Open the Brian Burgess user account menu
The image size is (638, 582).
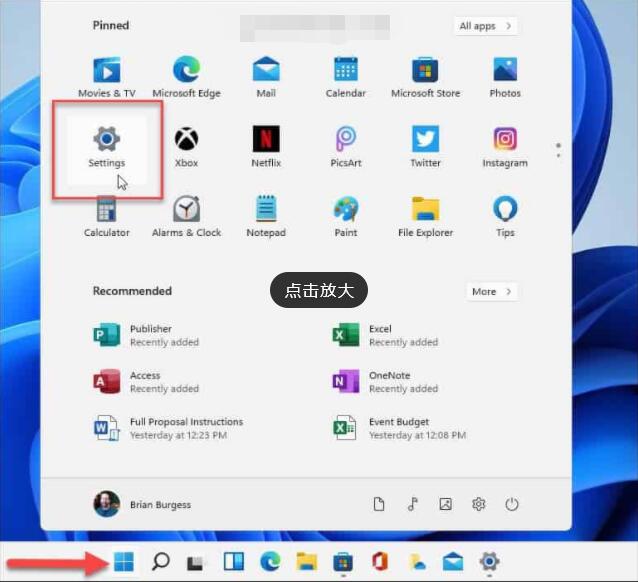coord(142,504)
